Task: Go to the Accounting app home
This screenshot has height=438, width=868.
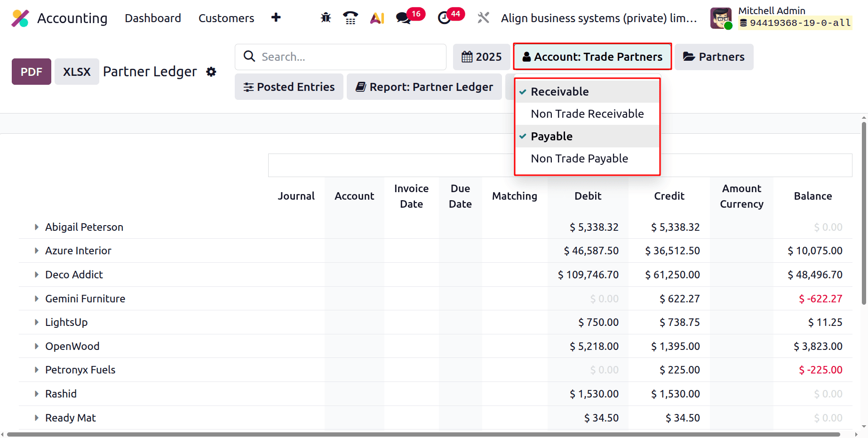Action: pyautogui.click(x=72, y=18)
